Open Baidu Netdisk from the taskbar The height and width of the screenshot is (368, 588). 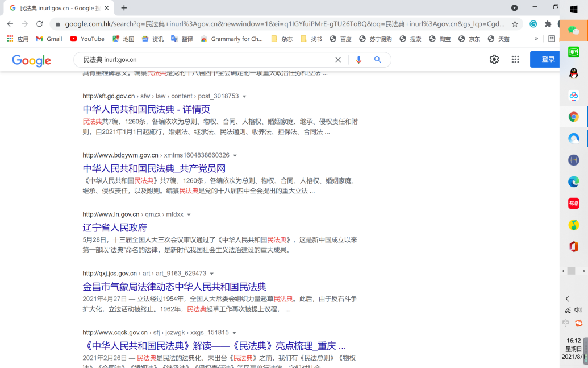(x=573, y=96)
